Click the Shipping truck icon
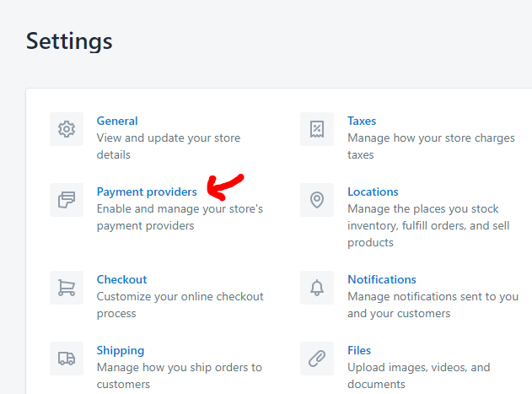This screenshot has height=394, width=532. [67, 359]
